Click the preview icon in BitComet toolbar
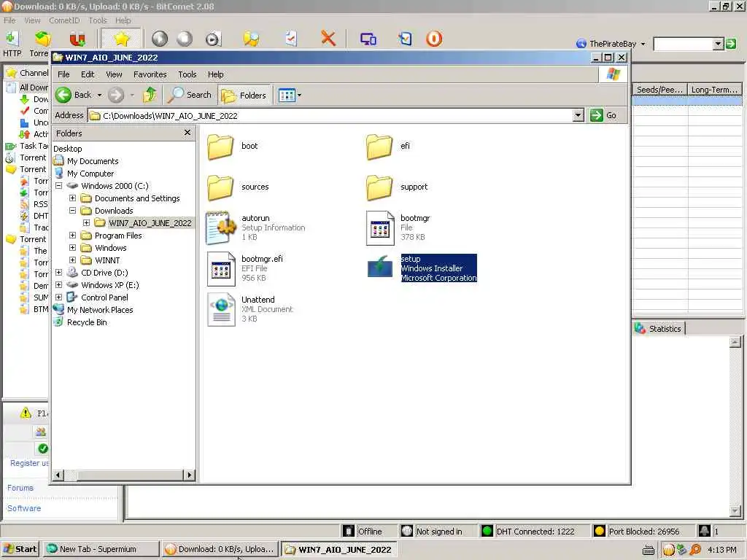 click(x=213, y=39)
